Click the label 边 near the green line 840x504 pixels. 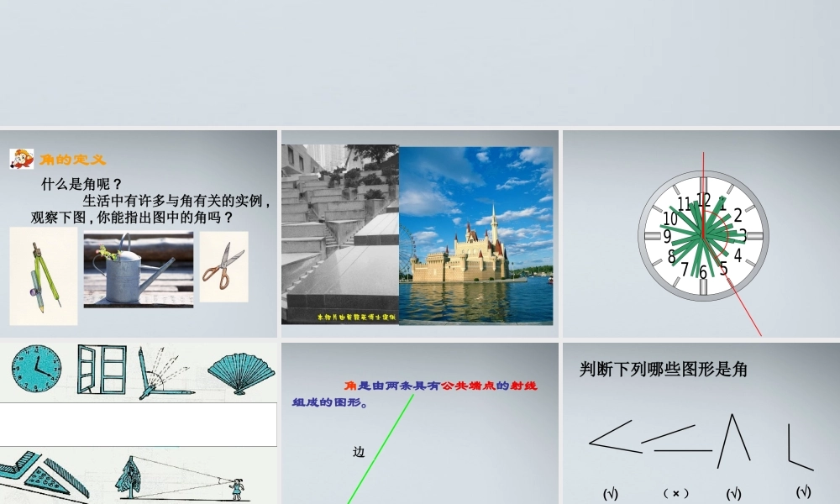point(359,452)
